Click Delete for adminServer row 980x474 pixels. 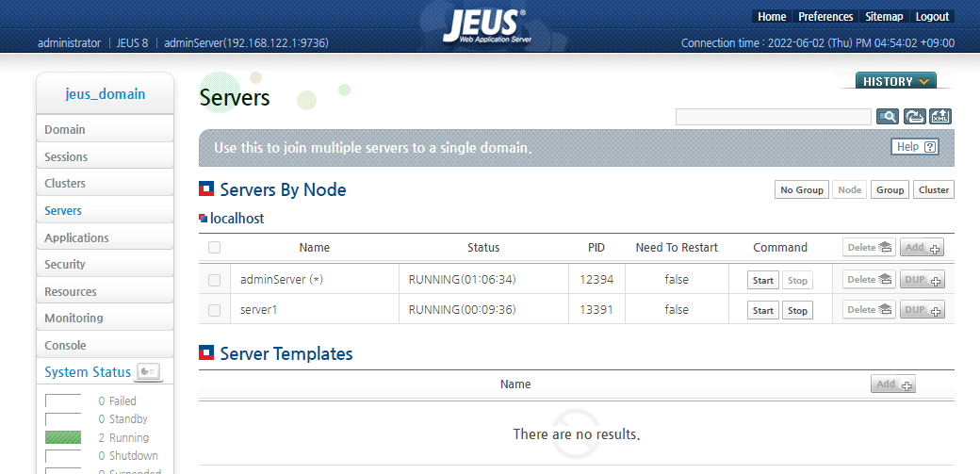[870, 280]
